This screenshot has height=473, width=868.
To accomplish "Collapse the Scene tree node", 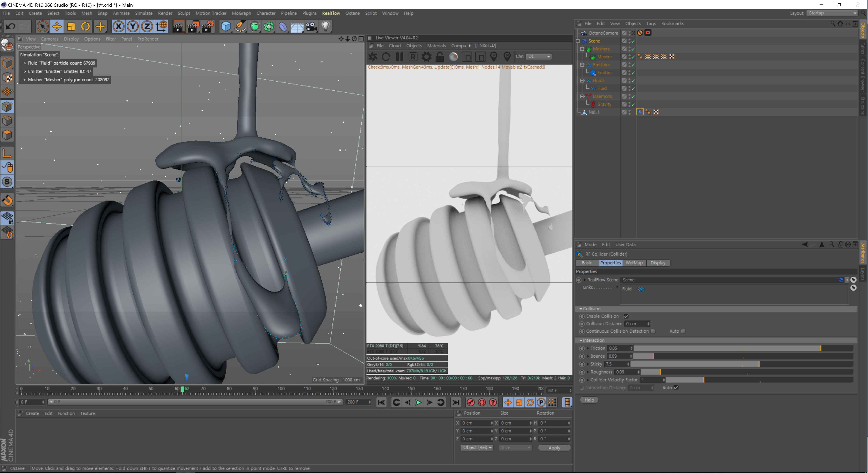I will click(x=578, y=41).
